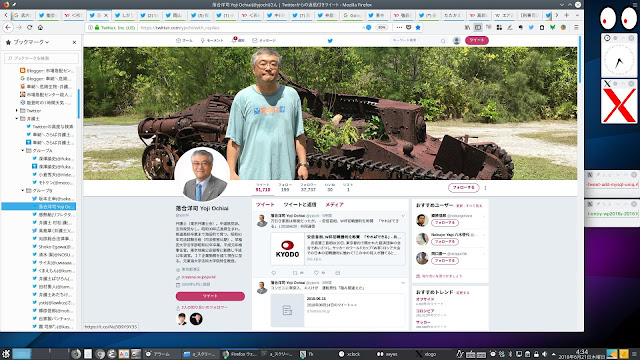The width and height of the screenshot is (640, 360).
Task: Open the ホーム item in Twitter nav
Action: [184, 40]
